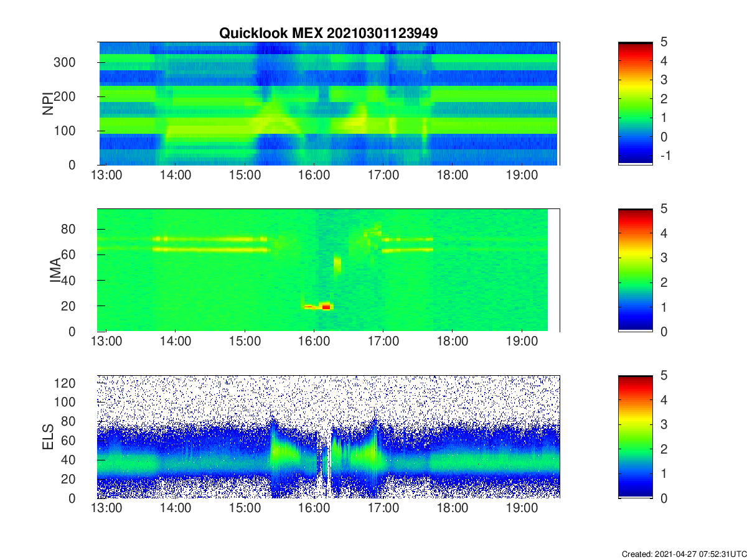Viewport: 747px width, 560px height.
Task: Click the 15:00 tick under the NPI panel
Action: pos(245,175)
